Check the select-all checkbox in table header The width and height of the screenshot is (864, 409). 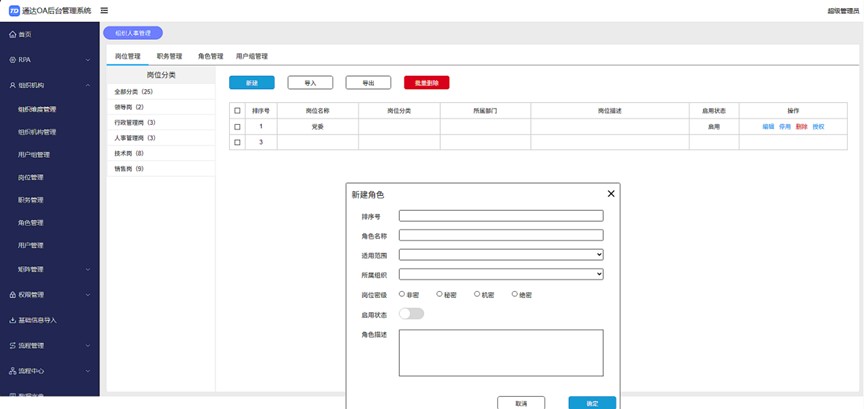(237, 110)
